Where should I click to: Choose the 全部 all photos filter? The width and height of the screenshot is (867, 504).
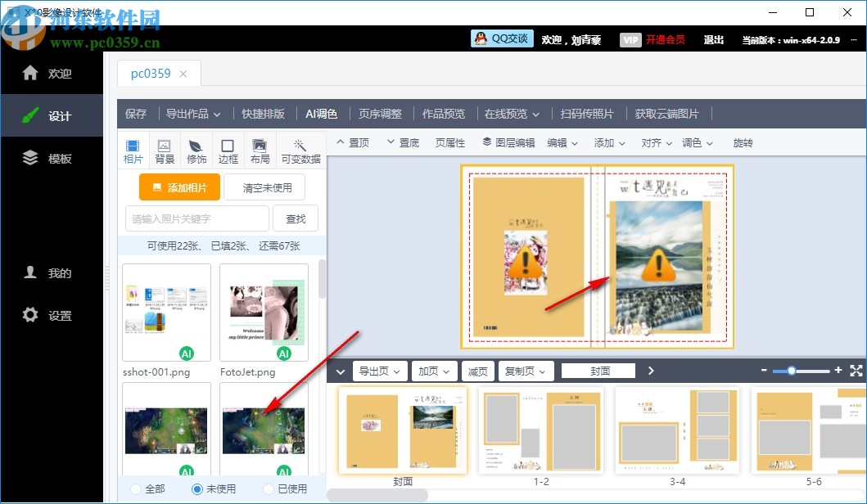[x=135, y=488]
